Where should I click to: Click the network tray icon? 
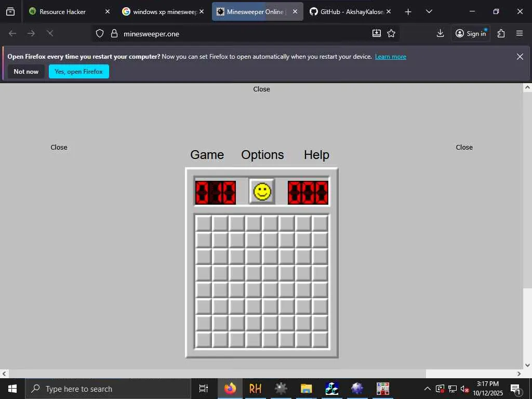coord(453,389)
